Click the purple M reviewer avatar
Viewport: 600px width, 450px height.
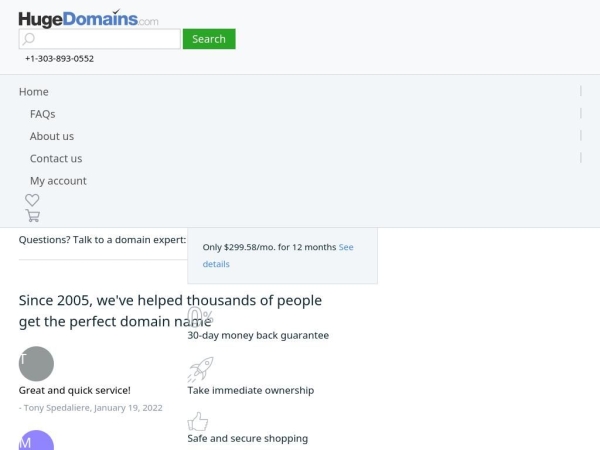tap(36, 440)
